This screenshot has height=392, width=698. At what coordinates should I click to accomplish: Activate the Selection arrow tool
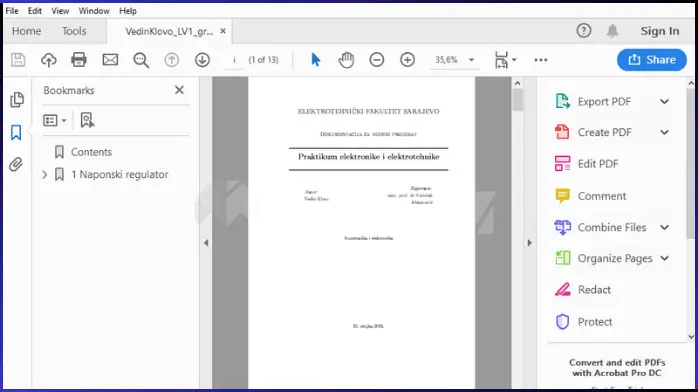[316, 60]
